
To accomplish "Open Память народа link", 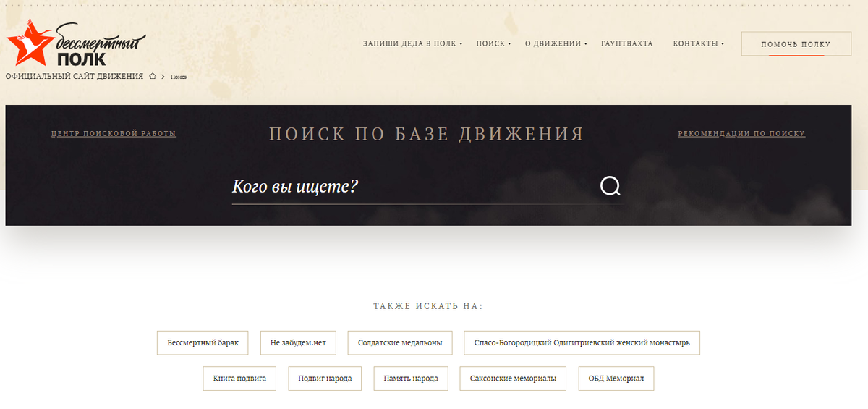I will point(411,379).
